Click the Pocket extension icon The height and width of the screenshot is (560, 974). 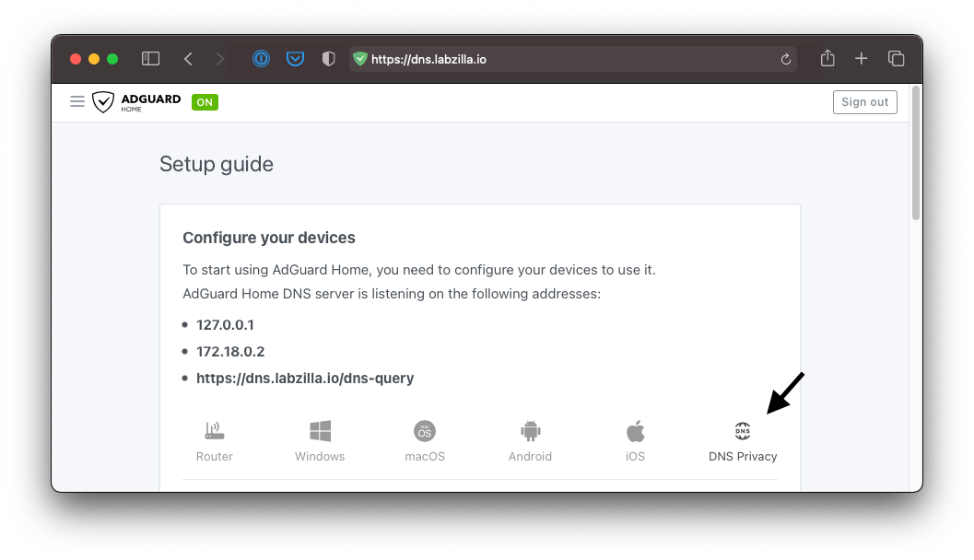click(x=295, y=59)
